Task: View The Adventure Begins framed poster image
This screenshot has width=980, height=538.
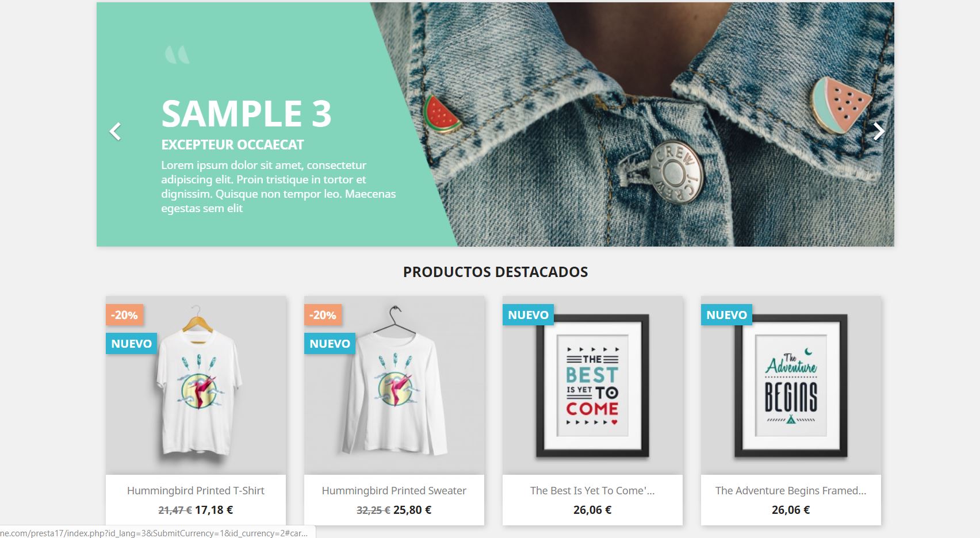Action: coord(791,385)
